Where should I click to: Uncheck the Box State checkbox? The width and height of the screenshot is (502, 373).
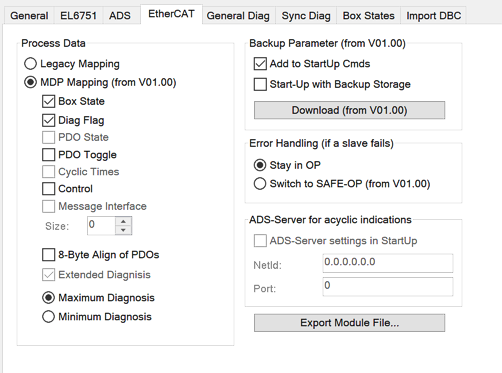[x=48, y=101]
